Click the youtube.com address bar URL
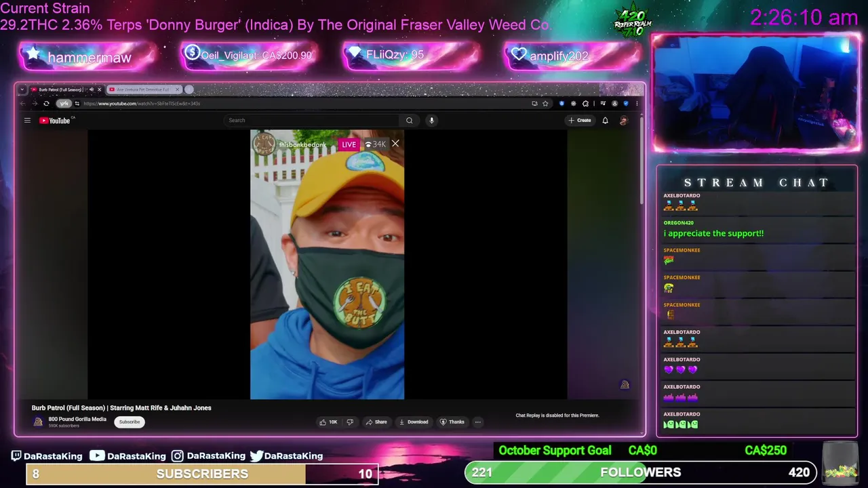This screenshot has width=868, height=488. [142, 104]
